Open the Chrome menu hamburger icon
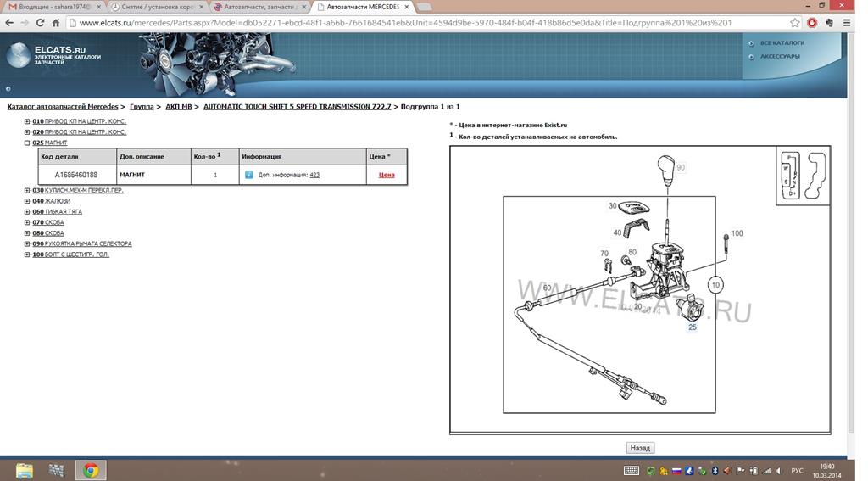868x481 pixels. point(847,23)
